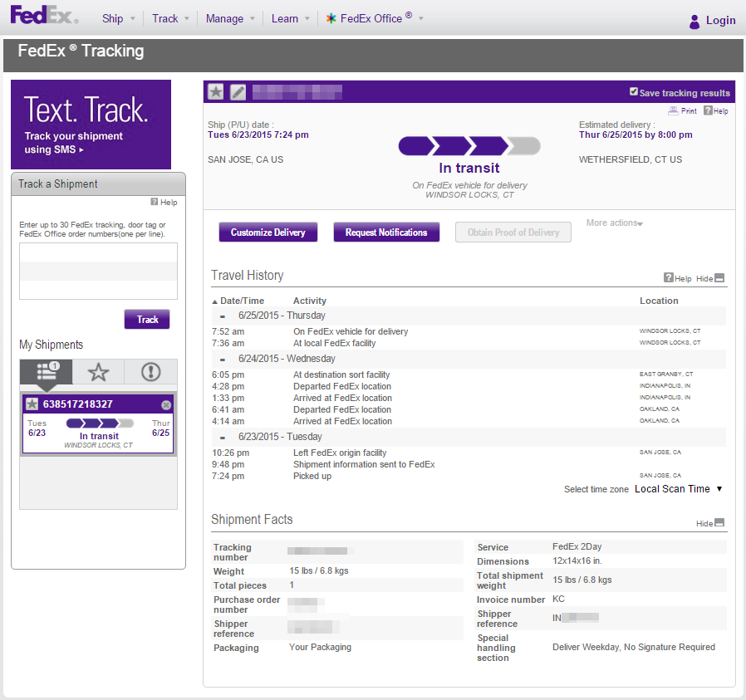Click the Print icon
746x700 pixels.
pyautogui.click(x=673, y=110)
